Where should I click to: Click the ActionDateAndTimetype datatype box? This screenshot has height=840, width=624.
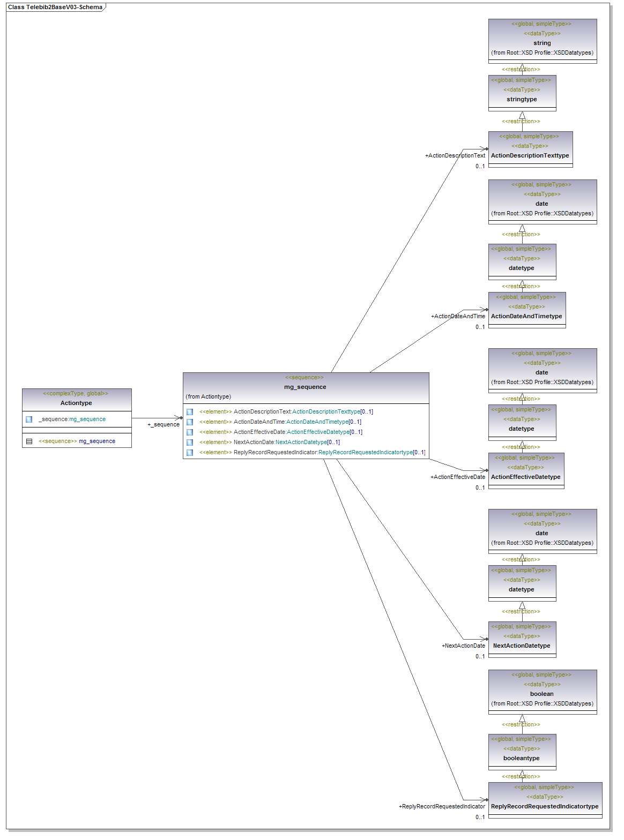[526, 316]
